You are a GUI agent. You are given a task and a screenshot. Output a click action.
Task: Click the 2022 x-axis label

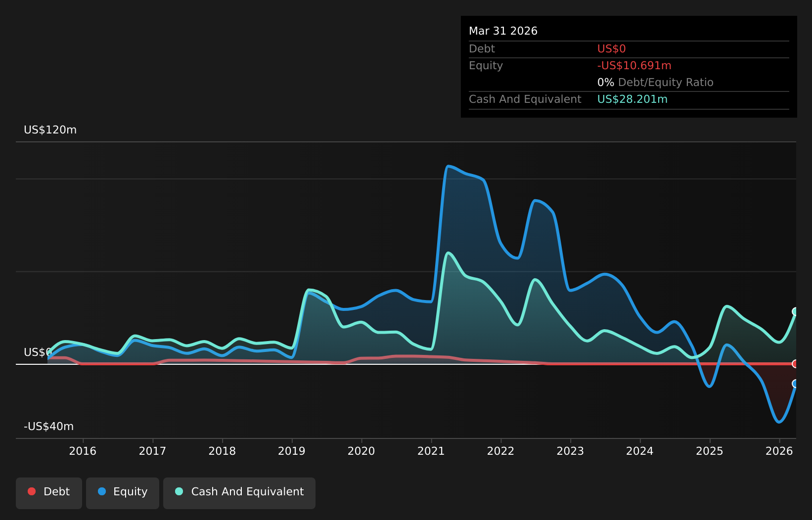[x=501, y=451]
